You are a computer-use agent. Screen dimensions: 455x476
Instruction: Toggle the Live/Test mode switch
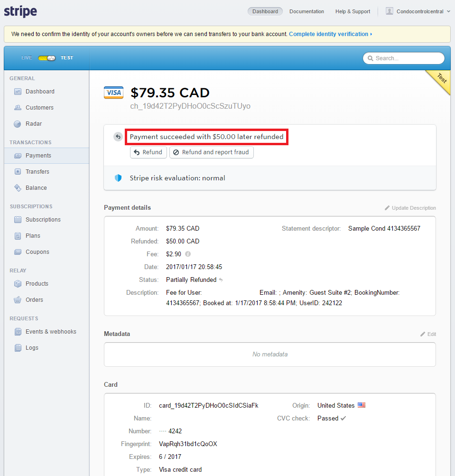coord(47,58)
